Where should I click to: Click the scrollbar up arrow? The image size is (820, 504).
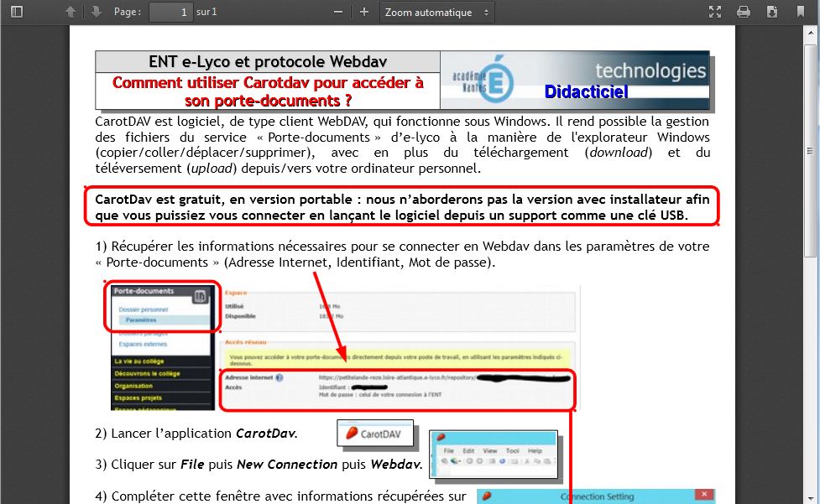[x=812, y=31]
